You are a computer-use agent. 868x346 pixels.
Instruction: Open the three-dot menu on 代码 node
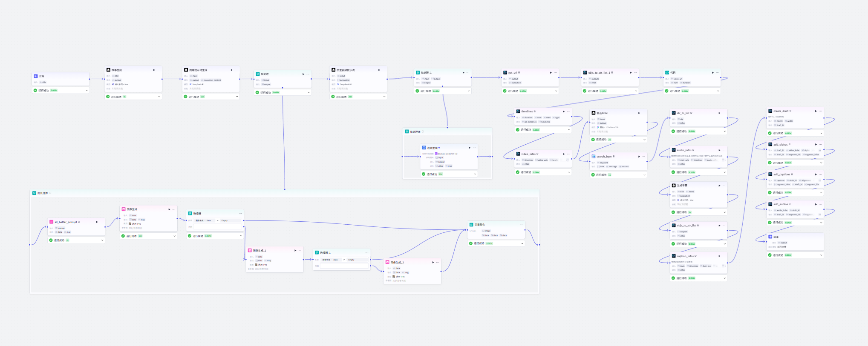pyautogui.click(x=717, y=73)
